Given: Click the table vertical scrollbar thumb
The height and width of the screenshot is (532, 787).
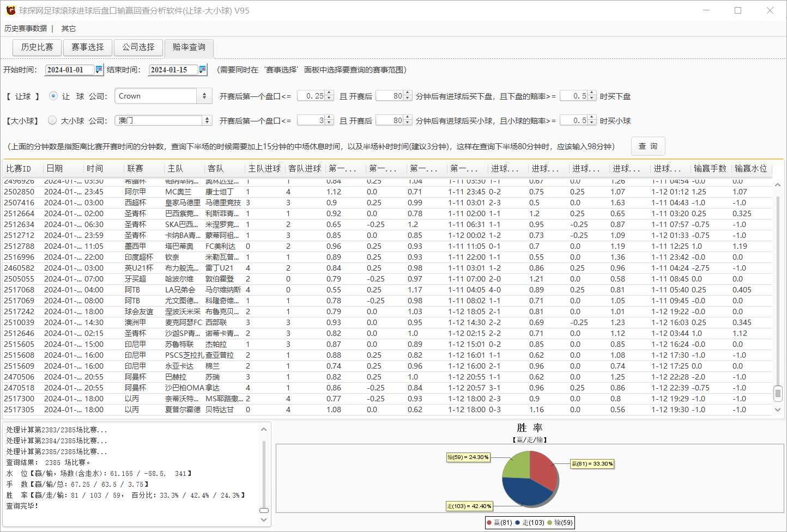Looking at the screenshot, I should pyautogui.click(x=778, y=393).
